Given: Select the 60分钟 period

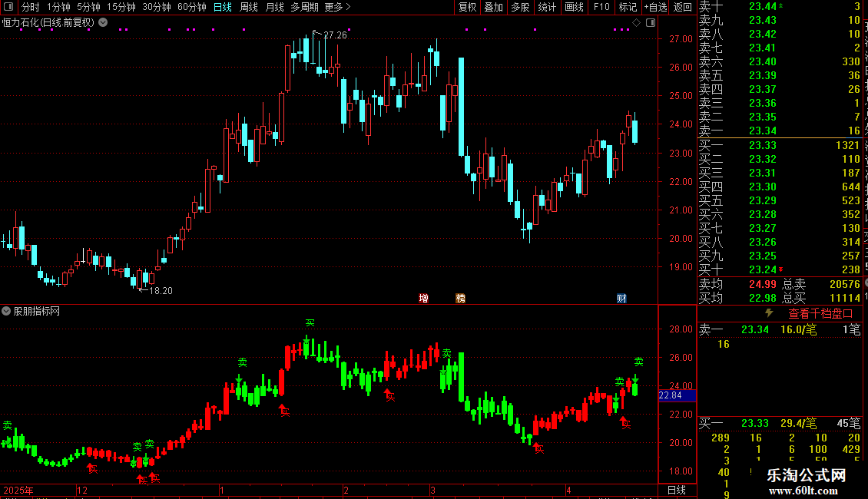Looking at the screenshot, I should pyautogui.click(x=192, y=7).
